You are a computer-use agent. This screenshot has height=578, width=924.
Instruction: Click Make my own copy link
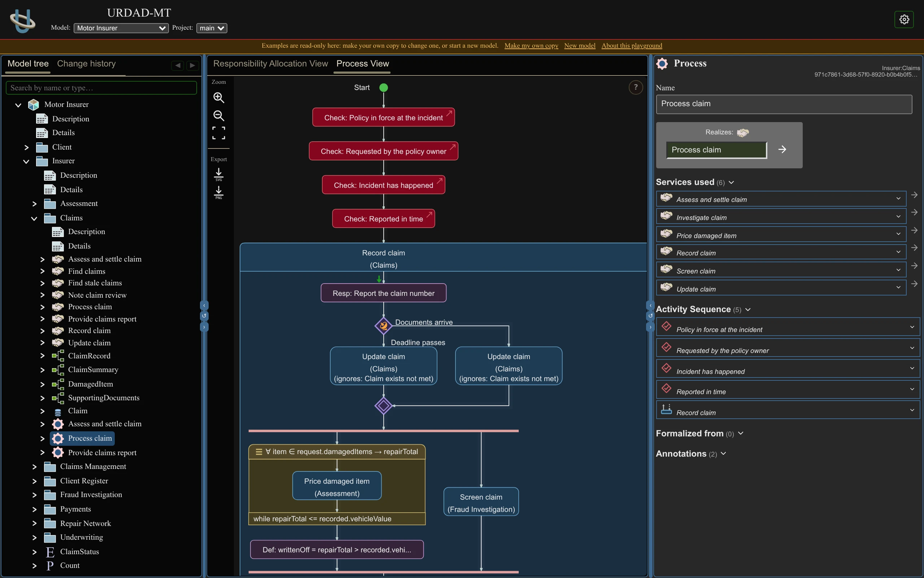click(x=531, y=46)
